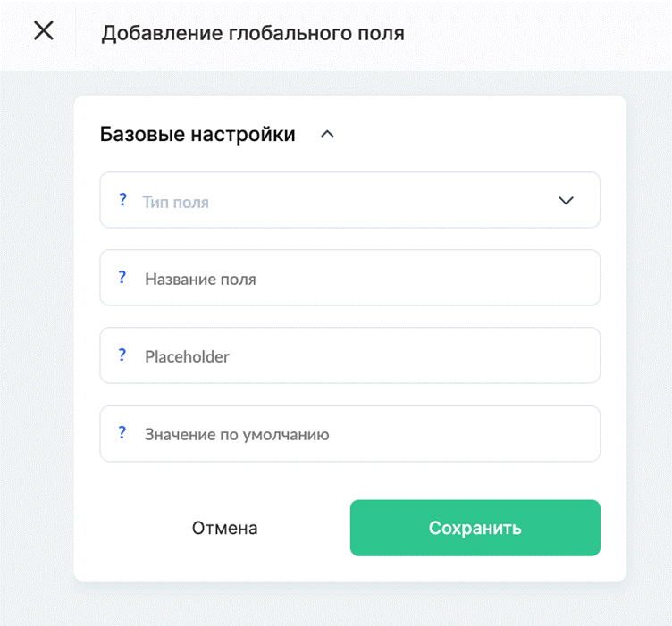Show help hint for 'Название поля'
Viewport: 672px width, 626px height.
(122, 277)
